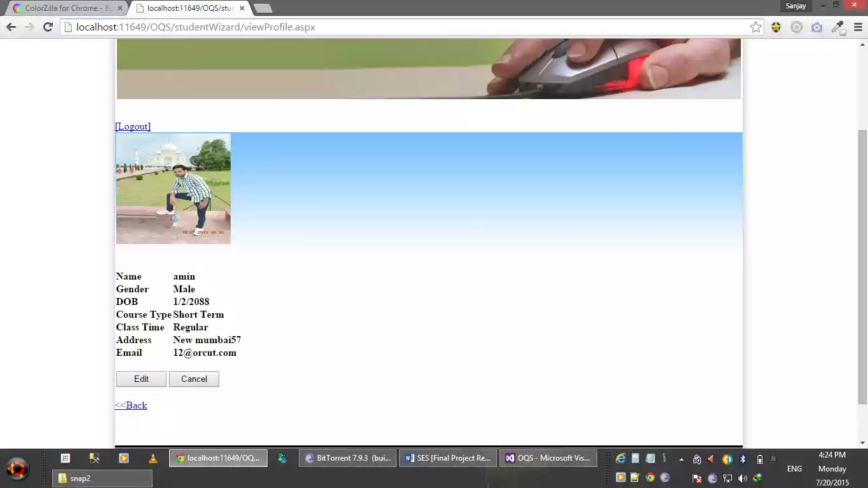This screenshot has width=868, height=488.
Task: Follow the Logout link
Action: coord(132,126)
